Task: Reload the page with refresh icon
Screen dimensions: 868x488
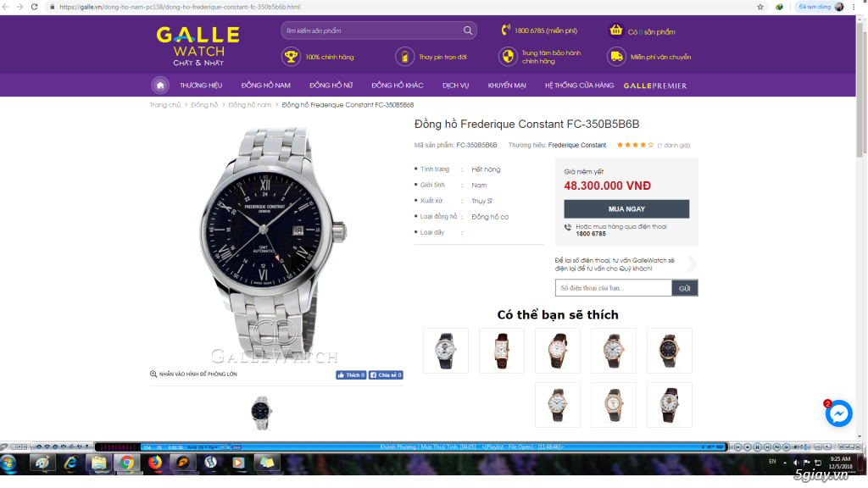Action: tap(34, 7)
